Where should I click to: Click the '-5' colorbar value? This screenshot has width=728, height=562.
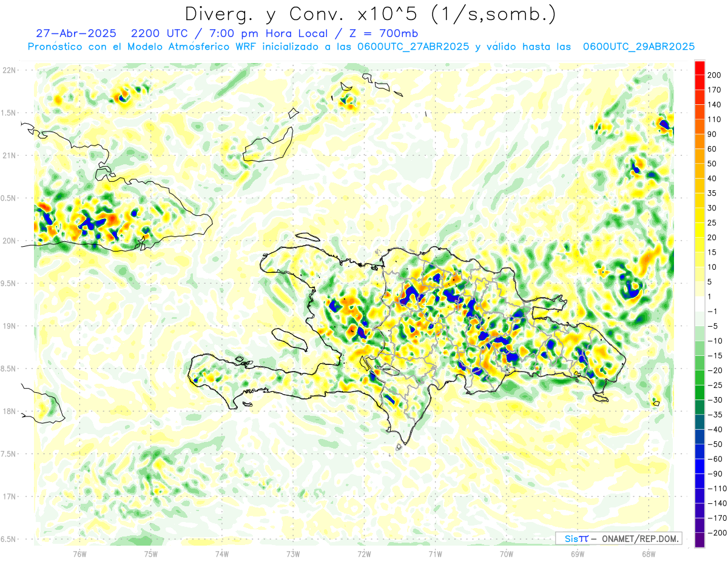712,326
